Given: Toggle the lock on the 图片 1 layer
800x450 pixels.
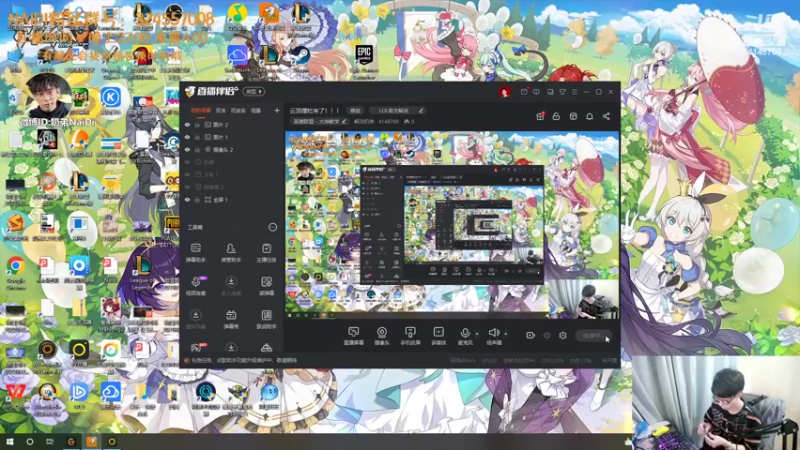Looking at the screenshot, I should [197, 137].
